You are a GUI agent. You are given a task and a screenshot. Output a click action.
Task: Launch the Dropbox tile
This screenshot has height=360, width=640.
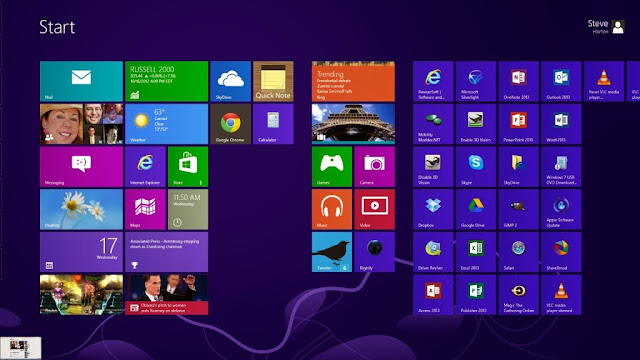[433, 209]
